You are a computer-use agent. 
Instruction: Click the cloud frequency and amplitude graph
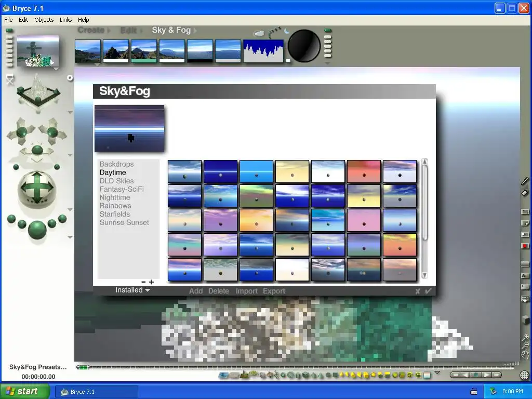point(263,51)
